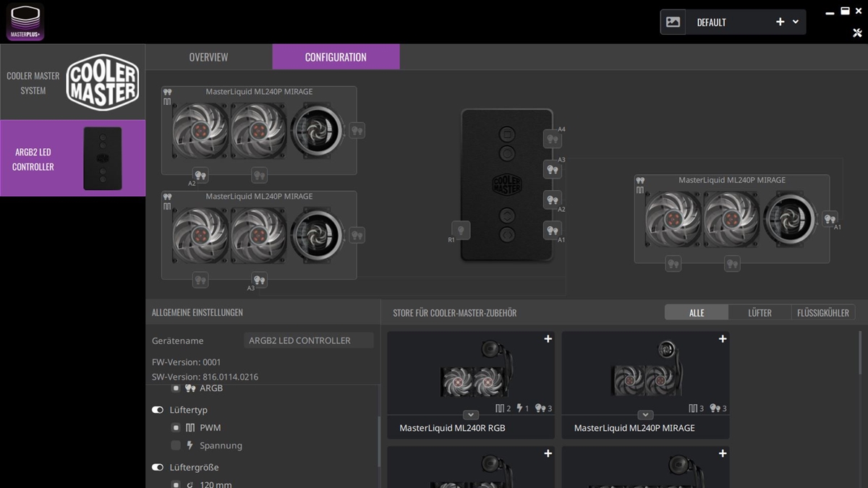Click the controller device image in diagram
This screenshot has height=488, width=868.
click(x=506, y=184)
